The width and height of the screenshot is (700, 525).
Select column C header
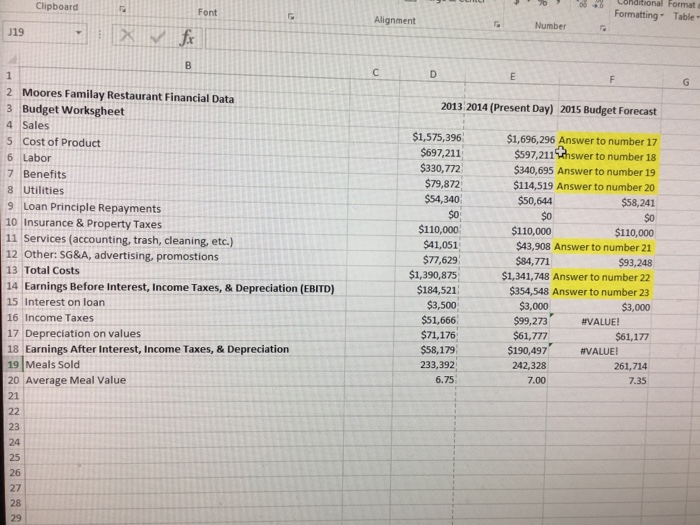pyautogui.click(x=375, y=72)
